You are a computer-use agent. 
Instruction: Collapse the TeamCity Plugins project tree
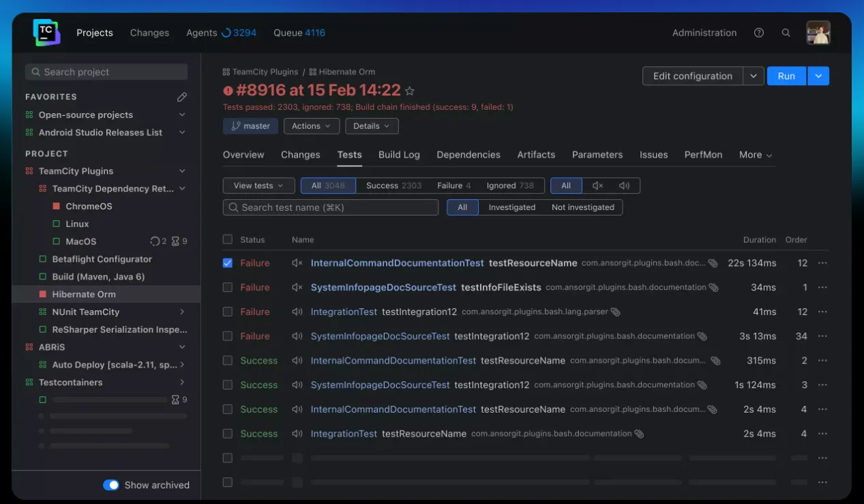pyautogui.click(x=182, y=171)
